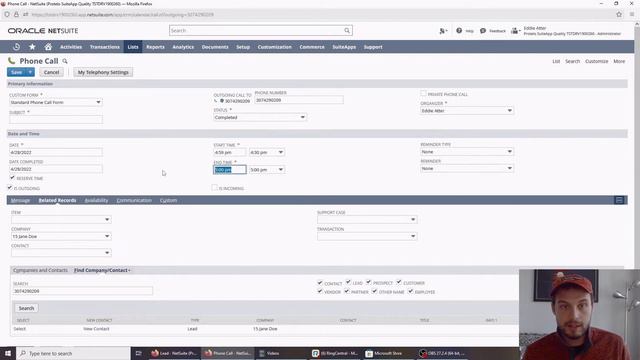Screen dimensions: 640x360
Task: Toggle the subtab layout icon at right of tab bar
Action: click(x=619, y=200)
